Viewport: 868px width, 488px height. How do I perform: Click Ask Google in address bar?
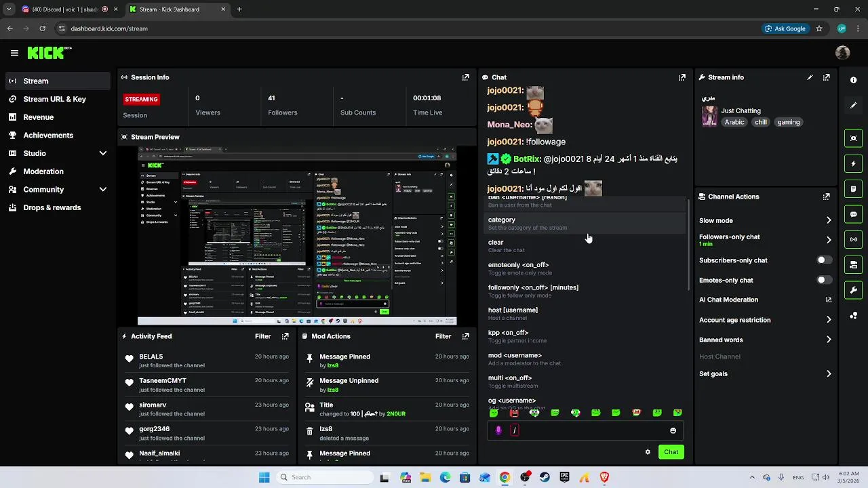click(x=785, y=28)
